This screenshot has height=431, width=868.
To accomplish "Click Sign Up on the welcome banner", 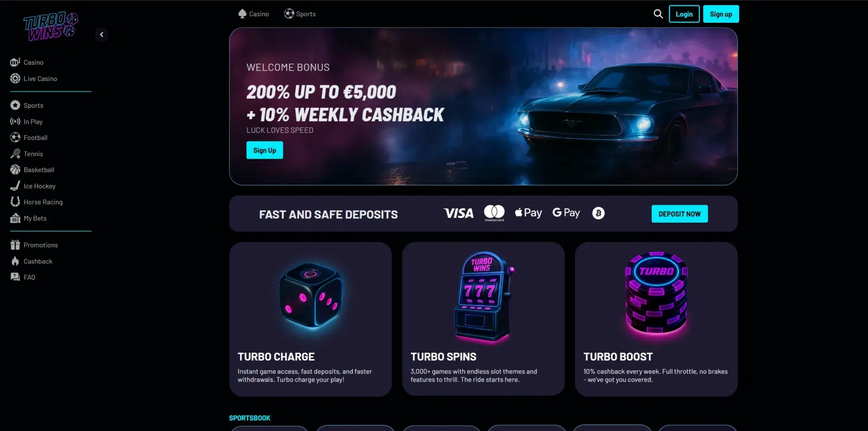I will (x=264, y=150).
